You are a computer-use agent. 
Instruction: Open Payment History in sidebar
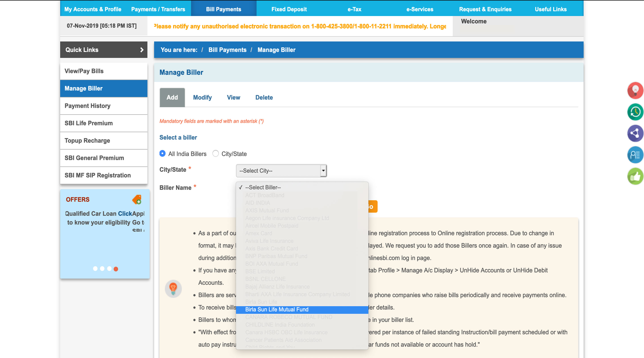(x=87, y=106)
